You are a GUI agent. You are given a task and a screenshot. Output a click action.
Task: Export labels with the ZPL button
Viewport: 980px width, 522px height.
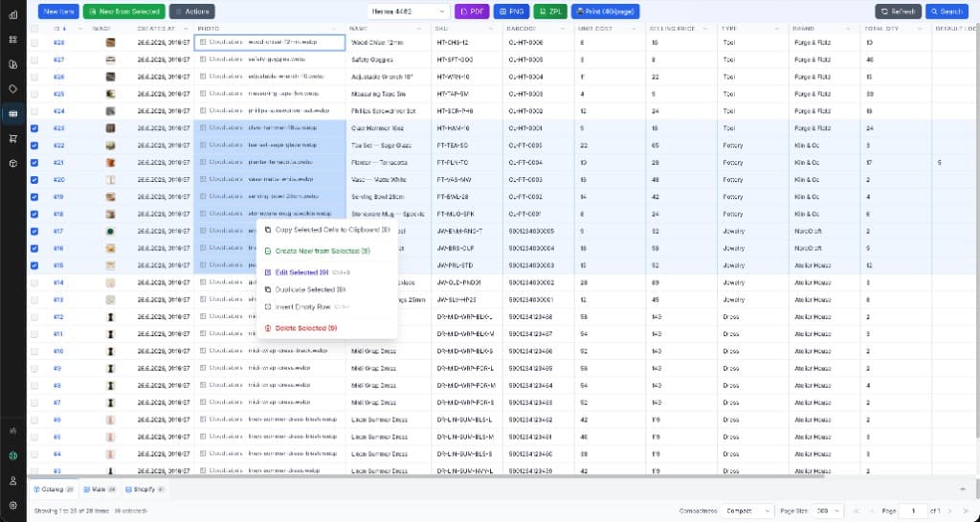[550, 11]
